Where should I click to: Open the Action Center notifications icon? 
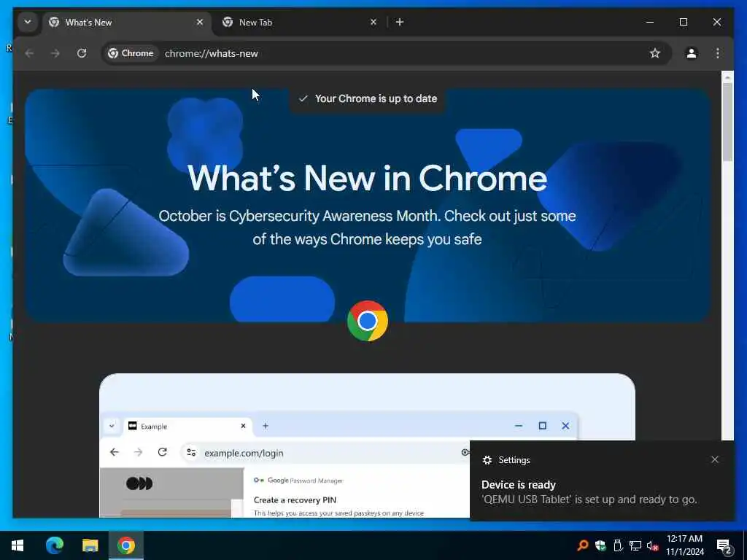coord(724,545)
